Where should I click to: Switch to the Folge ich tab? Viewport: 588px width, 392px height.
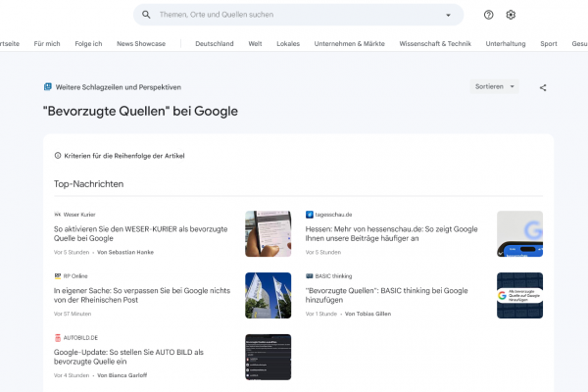88,43
